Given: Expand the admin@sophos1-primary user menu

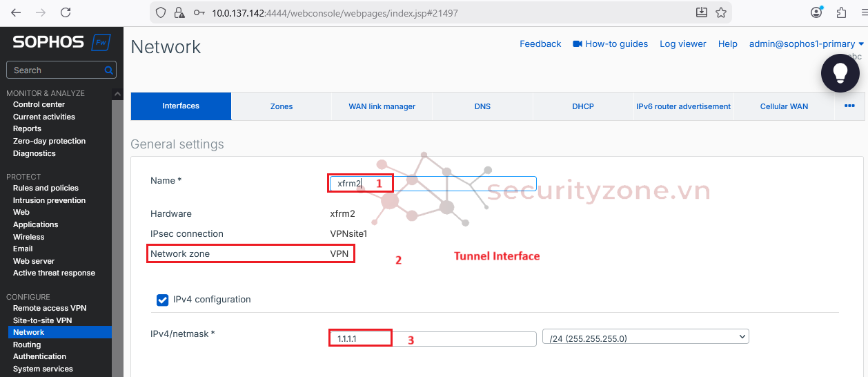Looking at the screenshot, I should click(x=806, y=44).
